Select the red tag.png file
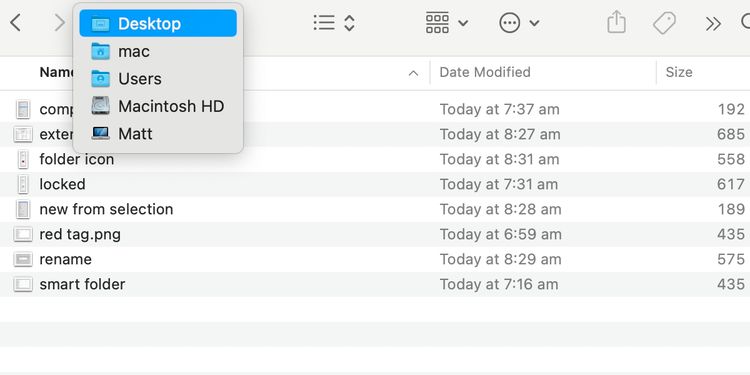The image size is (750, 375). pos(80,234)
